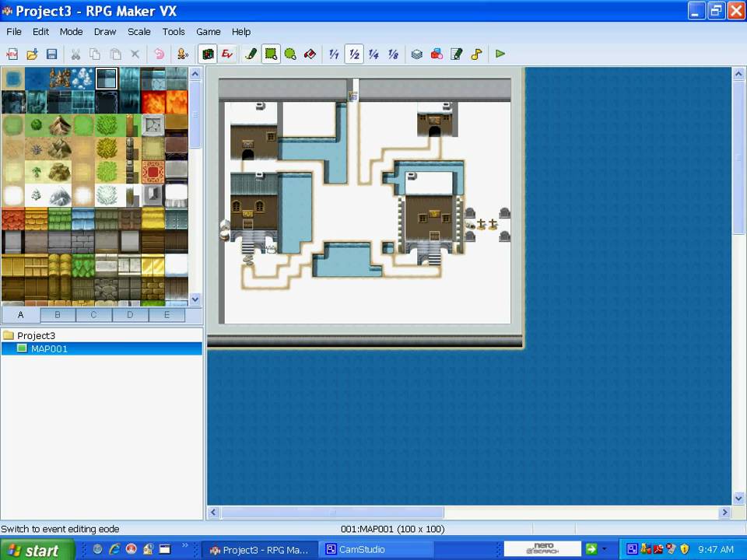Create a new project from toolbar
Image resolution: width=747 pixels, height=560 pixels.
[x=12, y=54]
